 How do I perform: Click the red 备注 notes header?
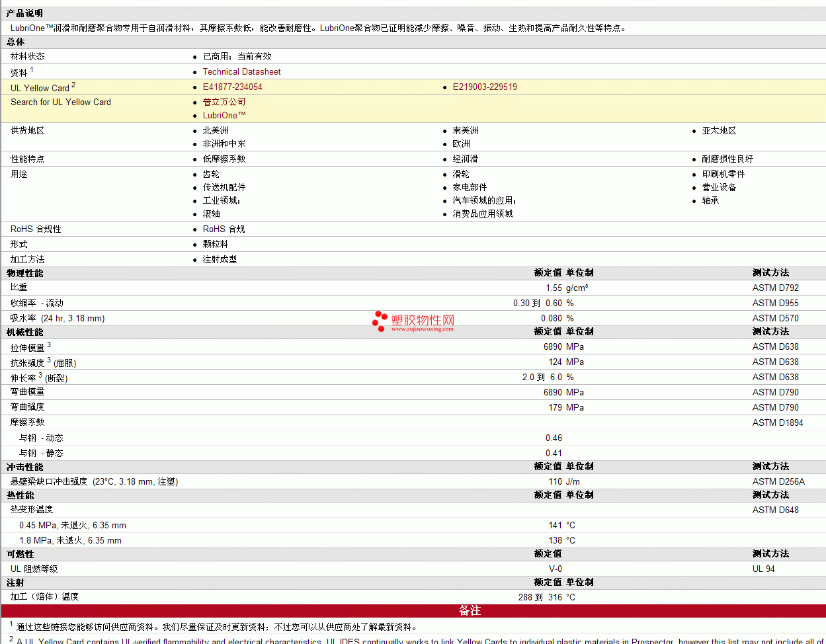[470, 611]
